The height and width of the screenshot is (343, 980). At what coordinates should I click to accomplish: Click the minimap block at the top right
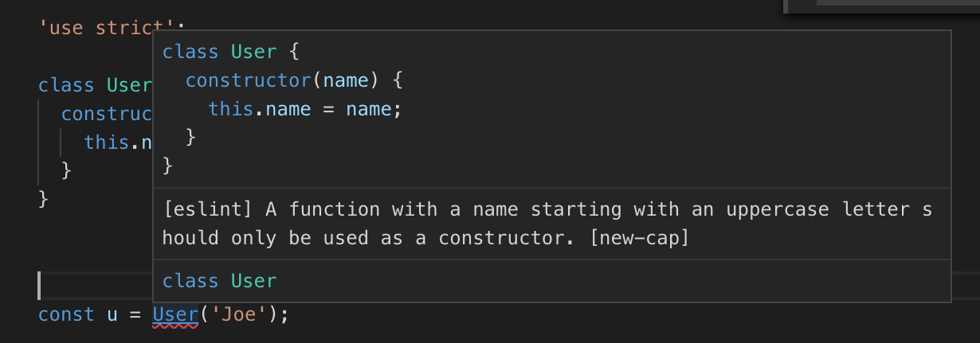pyautogui.click(x=882, y=6)
